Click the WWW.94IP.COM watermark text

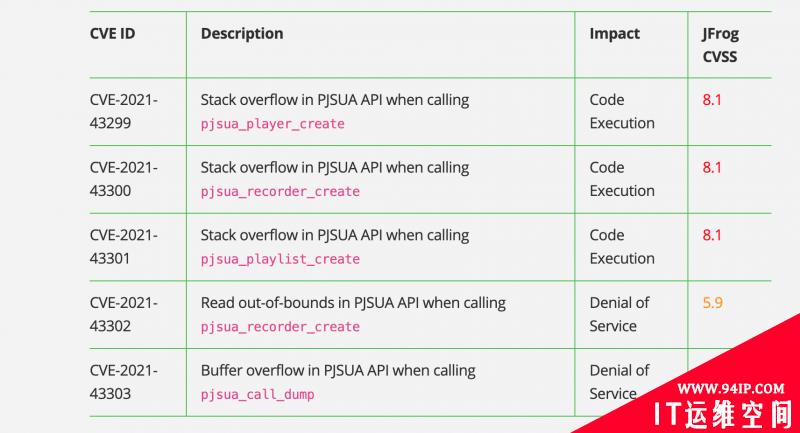pyautogui.click(x=731, y=389)
